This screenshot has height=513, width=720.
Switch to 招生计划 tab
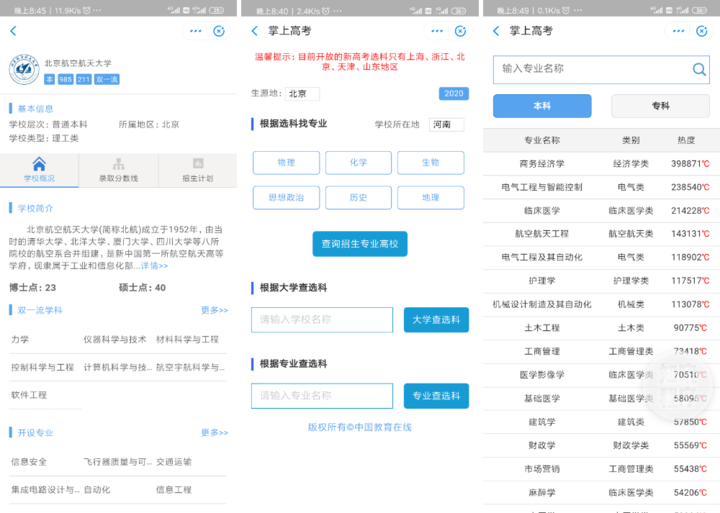[x=198, y=170]
